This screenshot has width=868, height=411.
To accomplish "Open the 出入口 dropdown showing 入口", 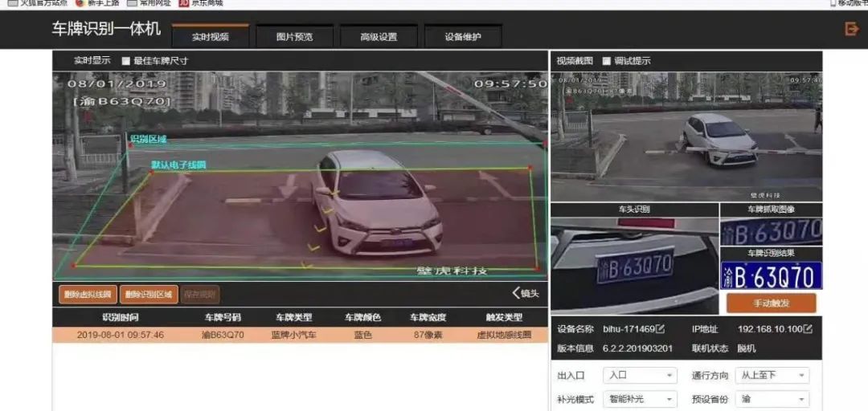I will pyautogui.click(x=640, y=375).
